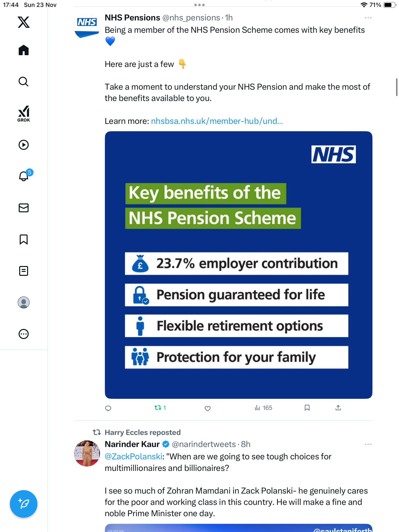Open Messages envelope icon
The image size is (399, 532).
[x=24, y=208]
